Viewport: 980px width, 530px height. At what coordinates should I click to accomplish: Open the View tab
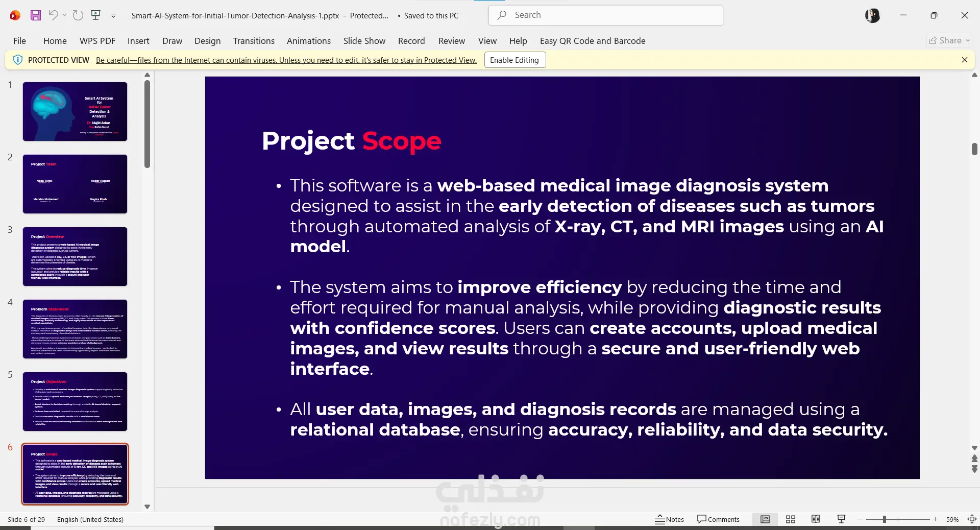pyautogui.click(x=487, y=41)
